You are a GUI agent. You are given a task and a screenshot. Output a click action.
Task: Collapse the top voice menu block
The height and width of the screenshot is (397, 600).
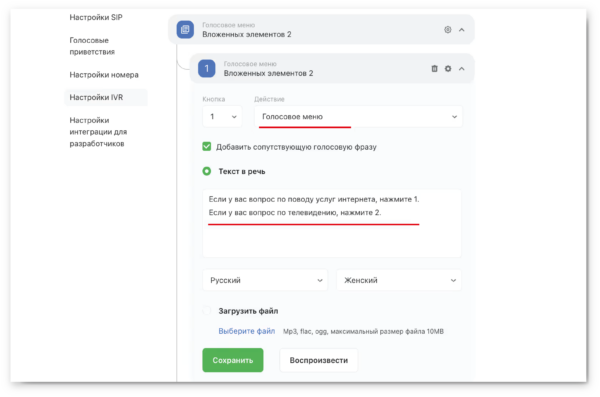click(x=462, y=30)
